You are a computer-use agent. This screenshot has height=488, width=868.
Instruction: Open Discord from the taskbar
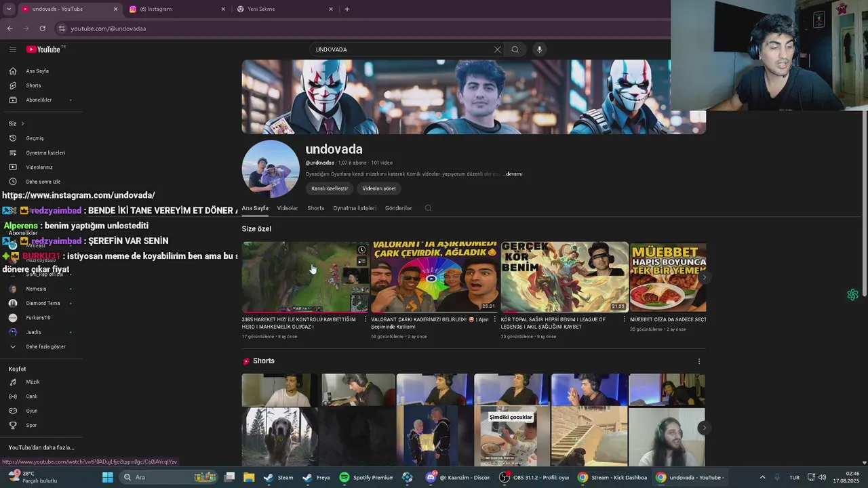tap(458, 477)
